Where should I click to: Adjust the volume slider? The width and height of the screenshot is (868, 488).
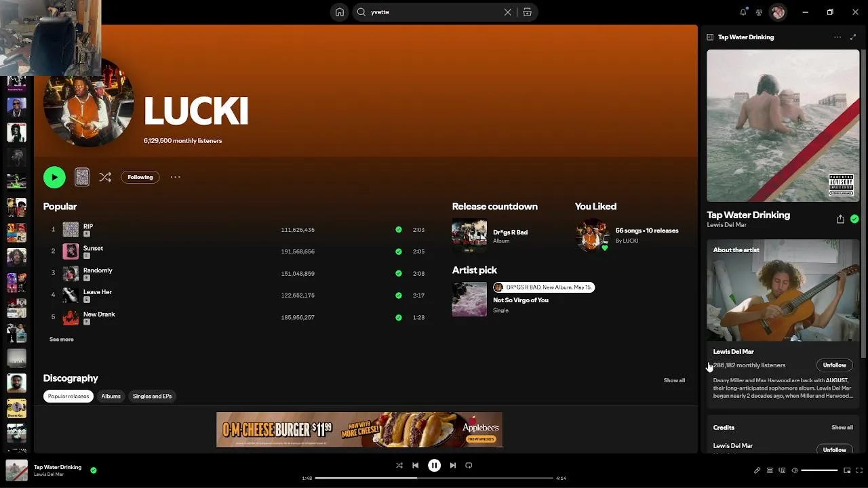point(819,470)
